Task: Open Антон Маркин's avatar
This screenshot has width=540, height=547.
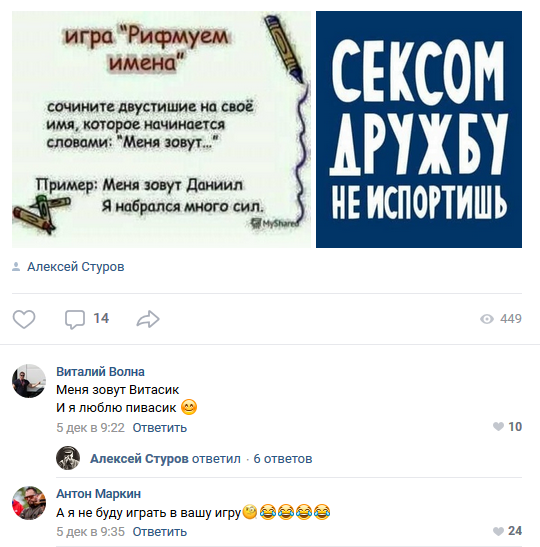Action: (29, 503)
